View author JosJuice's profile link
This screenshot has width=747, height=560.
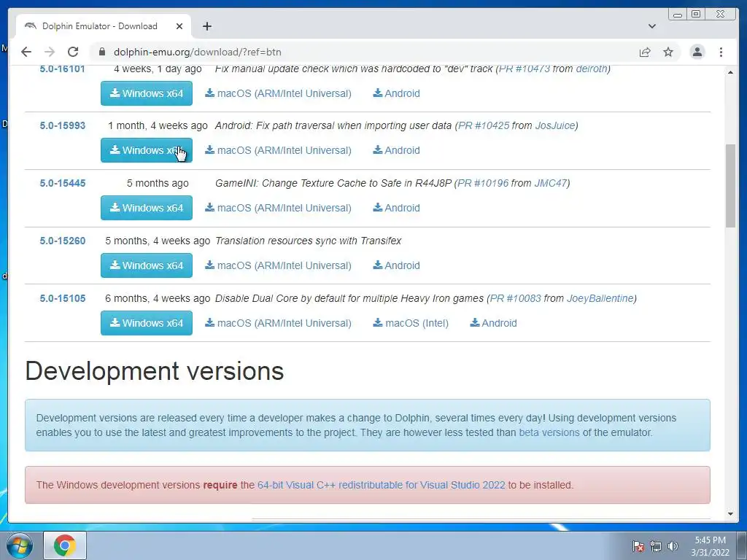pos(555,125)
